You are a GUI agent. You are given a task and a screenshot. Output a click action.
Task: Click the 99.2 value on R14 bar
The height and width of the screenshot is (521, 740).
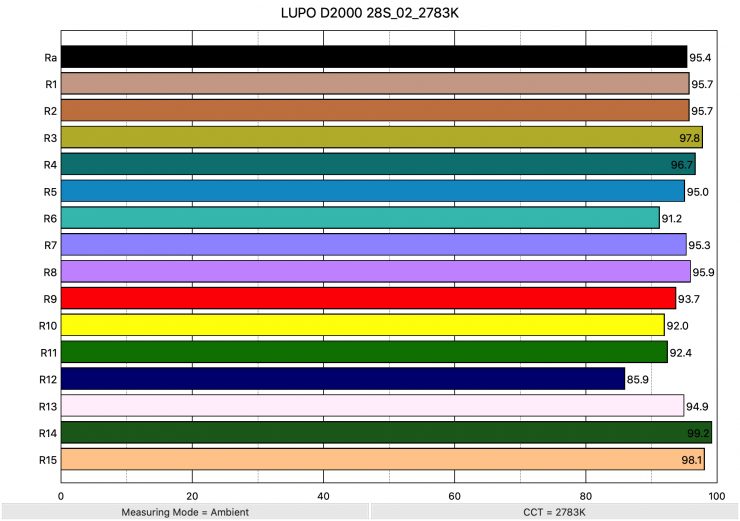click(x=698, y=434)
